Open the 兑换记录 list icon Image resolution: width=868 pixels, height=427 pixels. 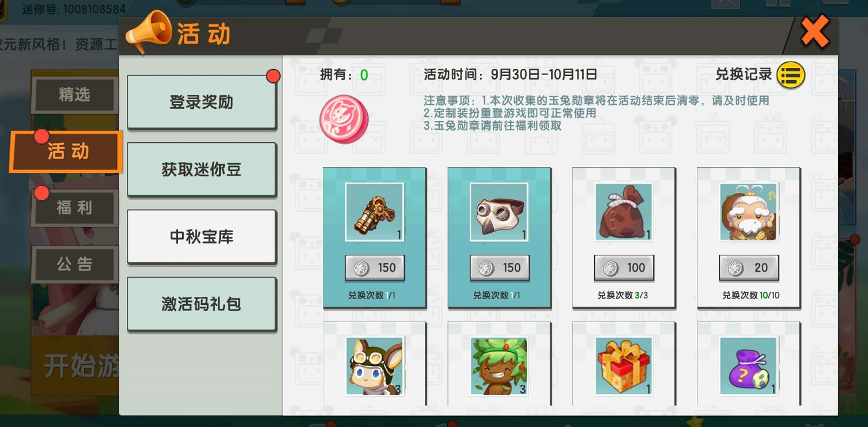click(x=791, y=75)
